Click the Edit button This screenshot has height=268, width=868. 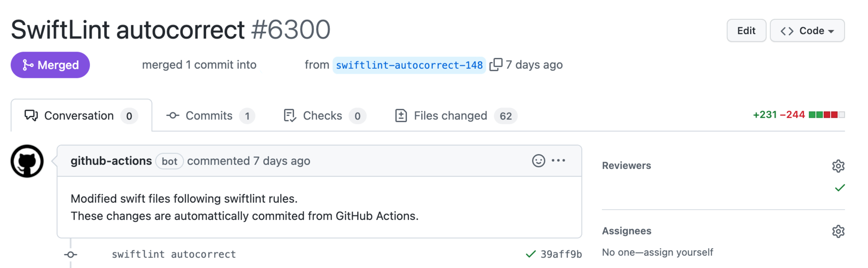click(746, 30)
